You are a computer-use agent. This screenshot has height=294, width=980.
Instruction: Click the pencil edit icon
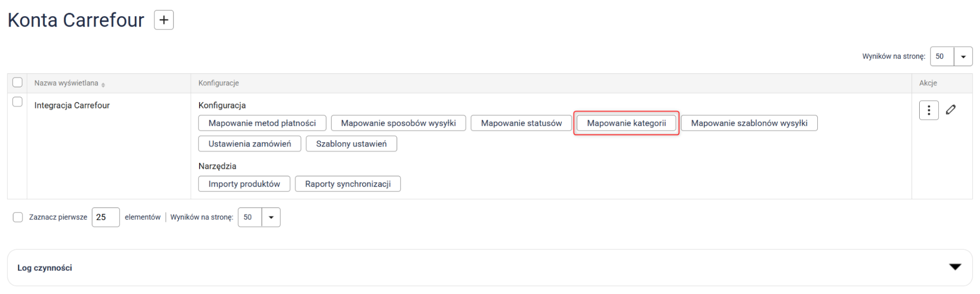951,110
